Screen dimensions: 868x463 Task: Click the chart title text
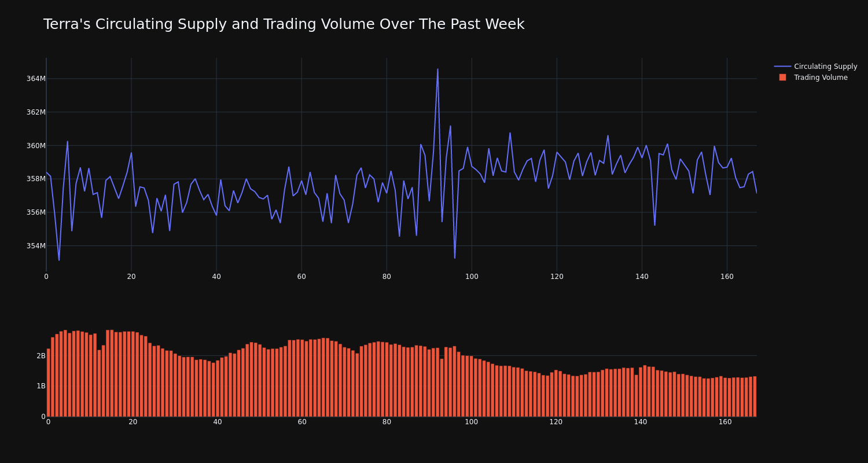point(284,24)
